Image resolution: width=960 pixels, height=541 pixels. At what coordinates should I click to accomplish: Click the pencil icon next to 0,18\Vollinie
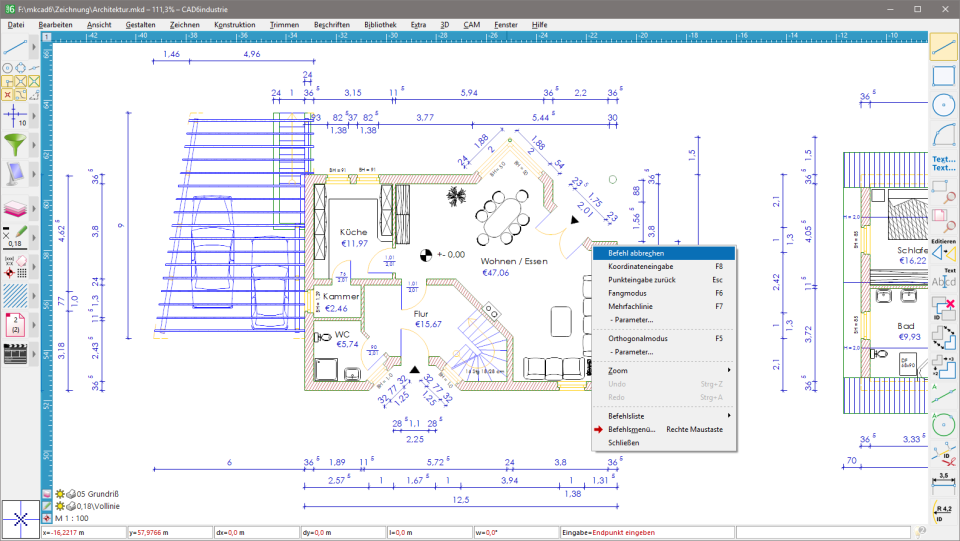tap(47, 506)
